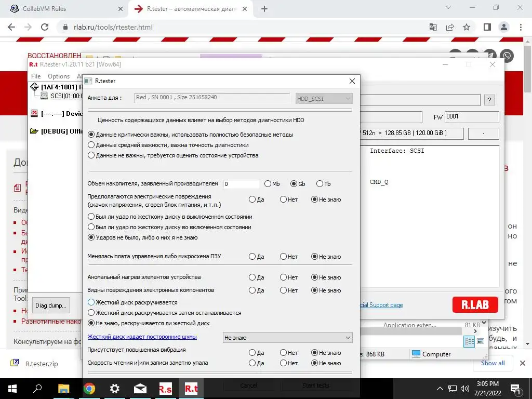Screen dimensions: 532x399
Task: Select 'раскручивается затем останавливается' option
Action: coord(91,313)
